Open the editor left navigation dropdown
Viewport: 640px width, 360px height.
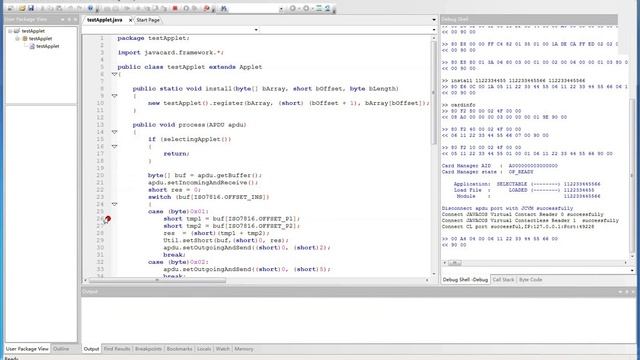(256, 30)
